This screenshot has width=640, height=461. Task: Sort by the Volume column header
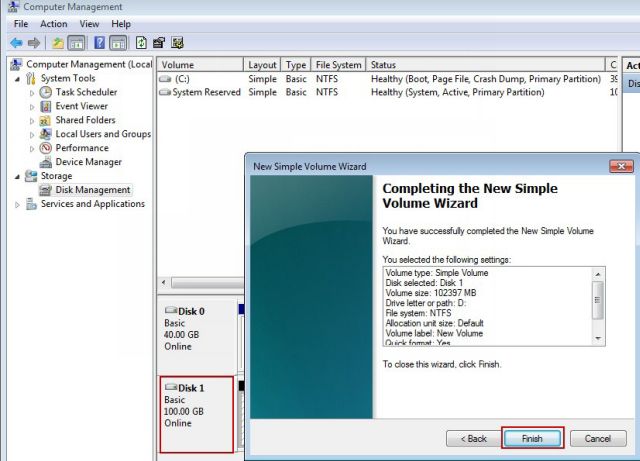click(x=200, y=65)
